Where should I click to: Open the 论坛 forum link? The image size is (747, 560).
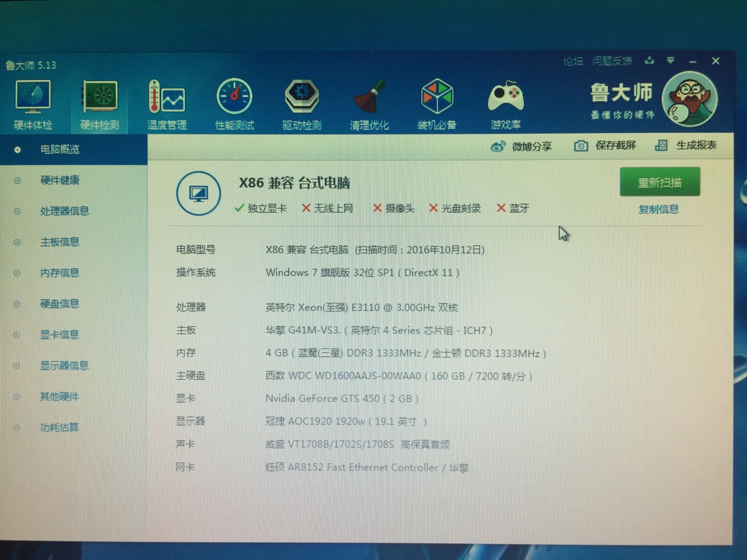pyautogui.click(x=573, y=61)
